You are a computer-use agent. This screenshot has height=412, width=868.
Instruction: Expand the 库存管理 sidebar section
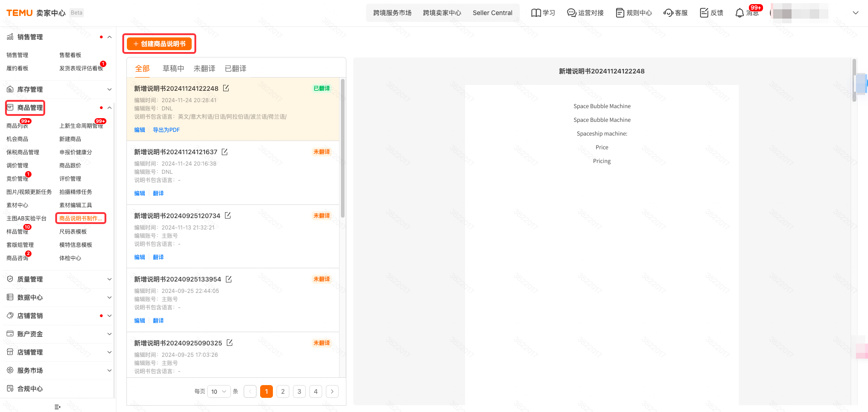point(109,89)
